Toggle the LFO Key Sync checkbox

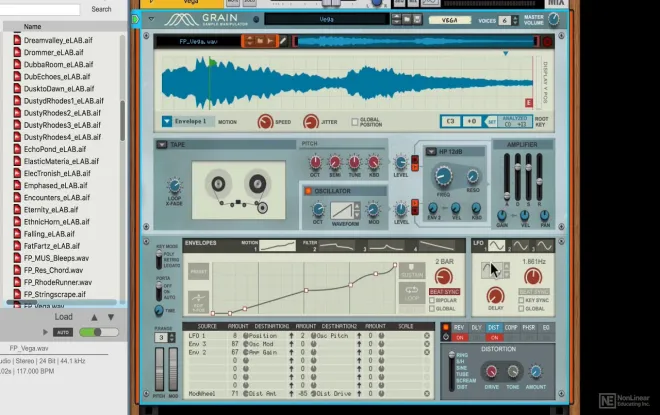pos(521,300)
